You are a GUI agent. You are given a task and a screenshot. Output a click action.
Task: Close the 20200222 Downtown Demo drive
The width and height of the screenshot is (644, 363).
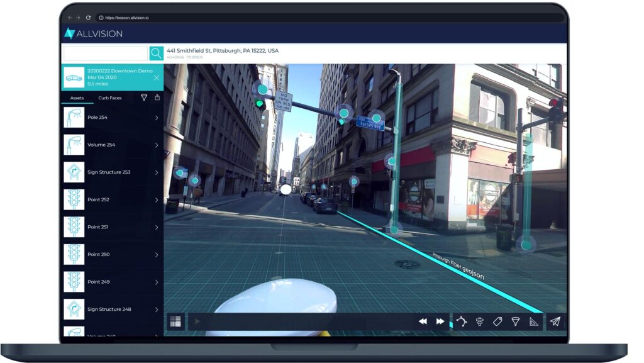pyautogui.click(x=157, y=77)
